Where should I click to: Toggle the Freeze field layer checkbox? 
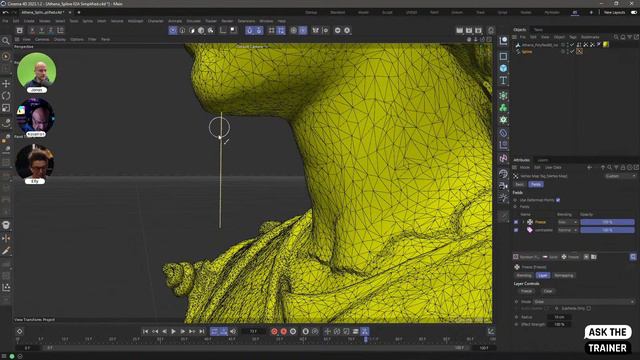pos(516,222)
